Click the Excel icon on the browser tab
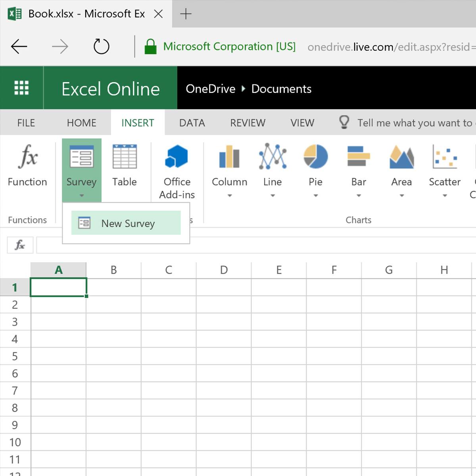Viewport: 476px width, 476px height. tap(15, 14)
